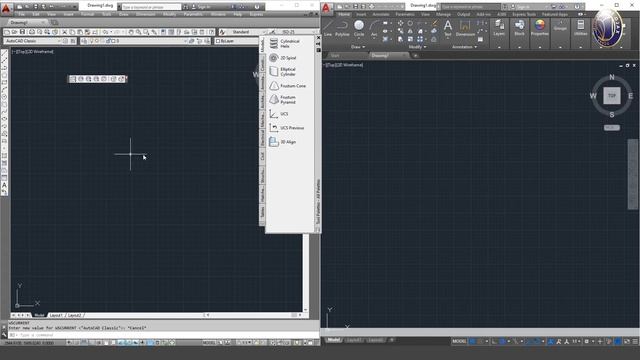Pick the Frustum Pyramid palette tool

283,99
